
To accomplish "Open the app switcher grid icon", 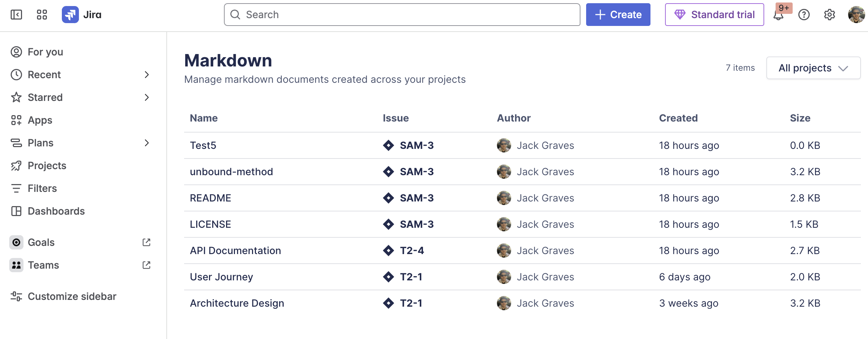I will point(42,14).
